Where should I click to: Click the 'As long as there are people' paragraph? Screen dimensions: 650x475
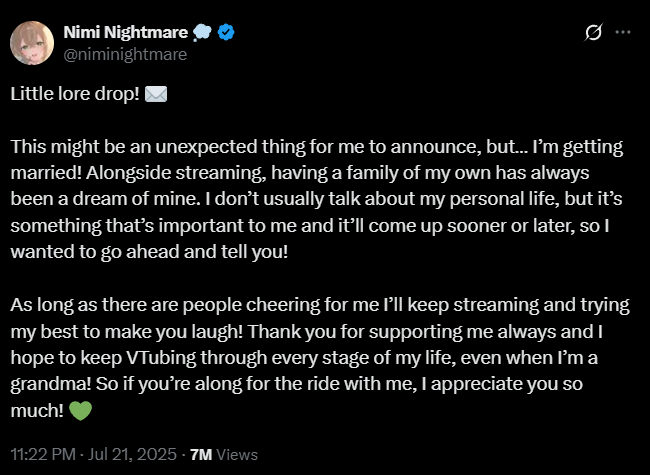click(320, 358)
